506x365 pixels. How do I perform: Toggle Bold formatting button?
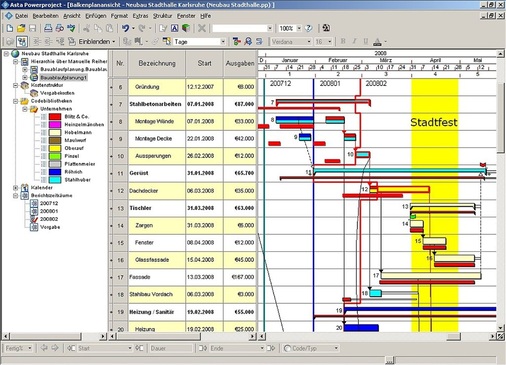tap(343, 41)
